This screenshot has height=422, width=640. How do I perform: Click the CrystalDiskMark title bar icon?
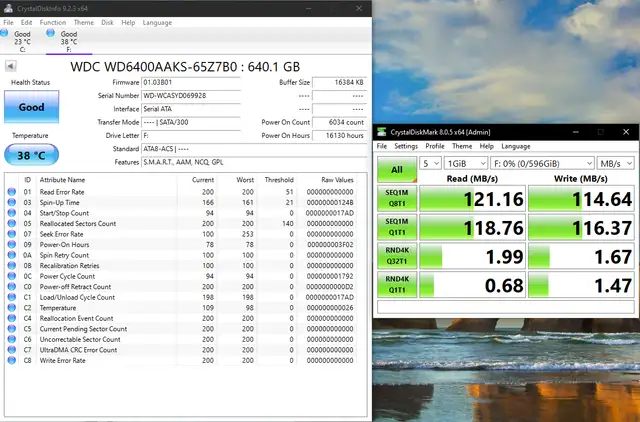382,132
